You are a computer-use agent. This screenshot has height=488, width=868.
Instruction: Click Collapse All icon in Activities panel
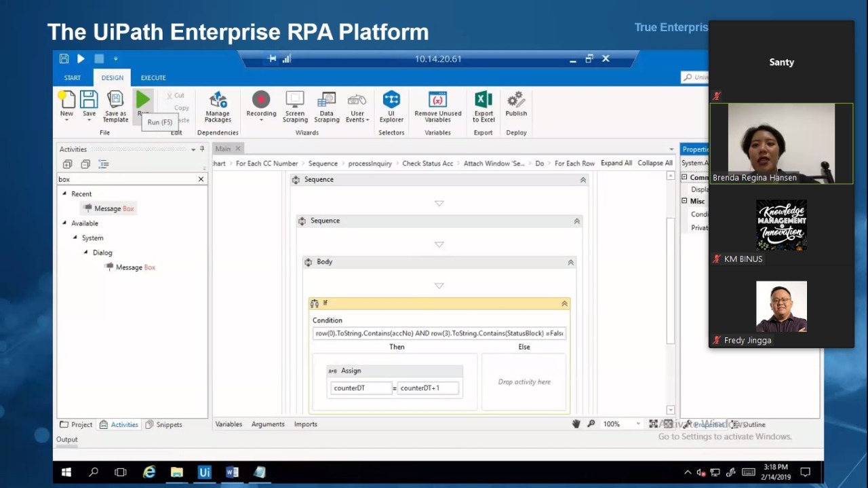pyautogui.click(x=85, y=164)
